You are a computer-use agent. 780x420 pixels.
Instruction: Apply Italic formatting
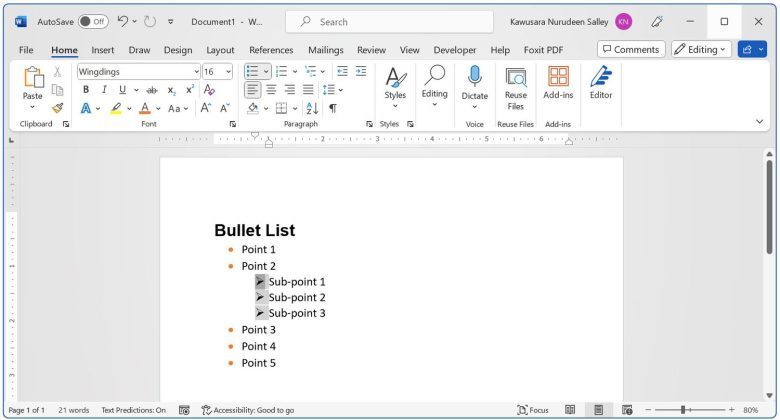pos(104,90)
